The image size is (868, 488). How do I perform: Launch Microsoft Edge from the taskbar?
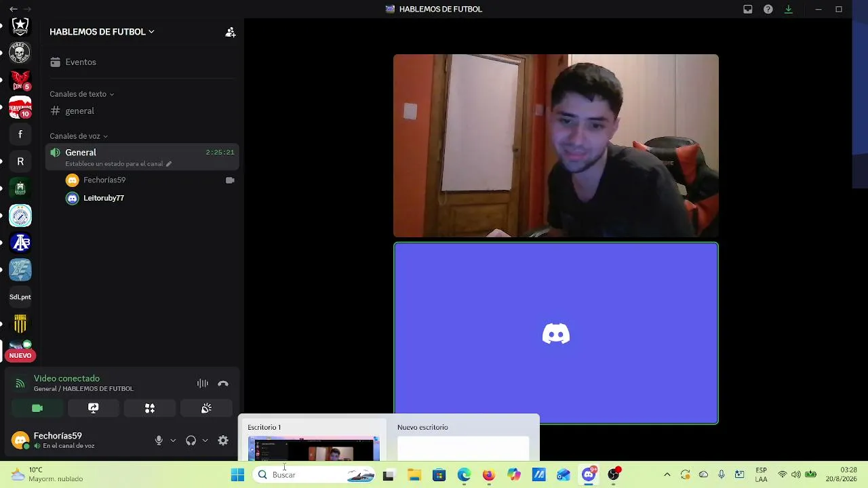tap(464, 475)
